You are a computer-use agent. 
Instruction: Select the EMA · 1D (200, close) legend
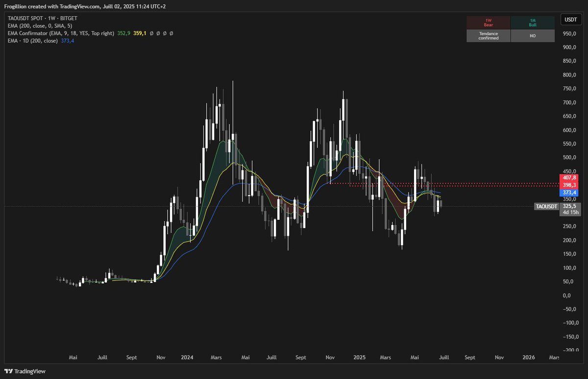(33, 41)
